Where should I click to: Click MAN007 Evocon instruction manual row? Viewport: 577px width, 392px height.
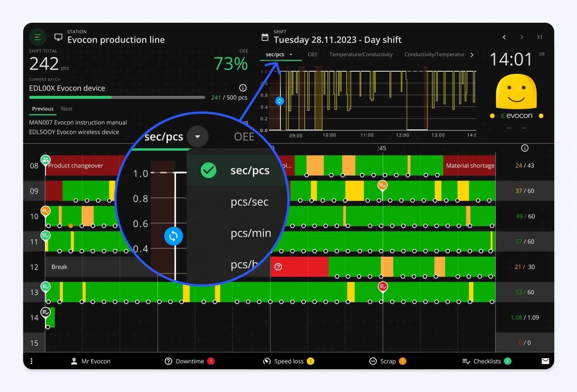point(78,122)
